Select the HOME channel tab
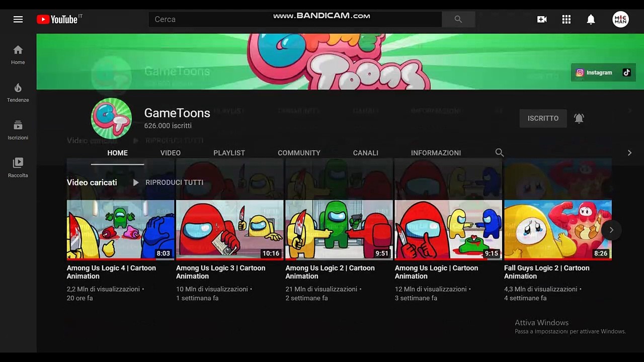Viewport: 644px width, 362px height. pyautogui.click(x=118, y=153)
